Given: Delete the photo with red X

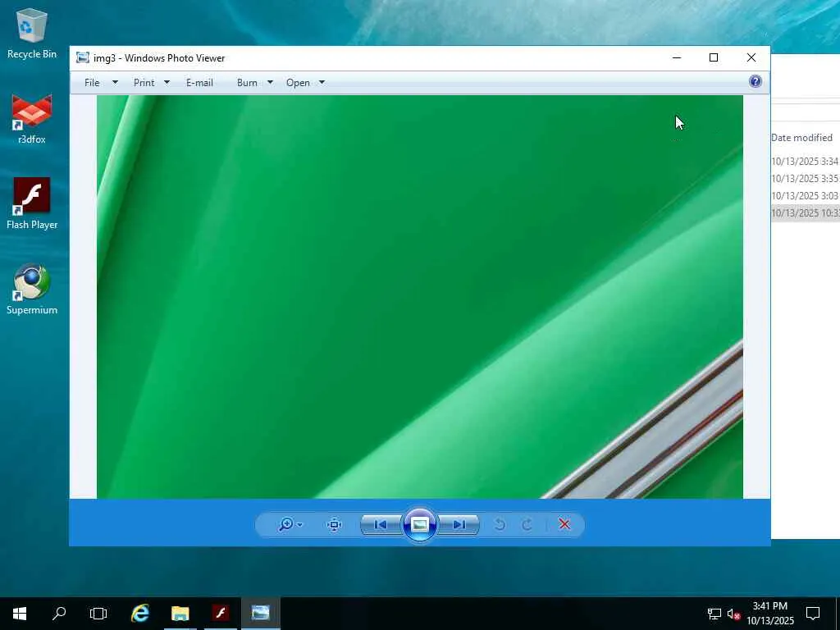Looking at the screenshot, I should [x=564, y=524].
